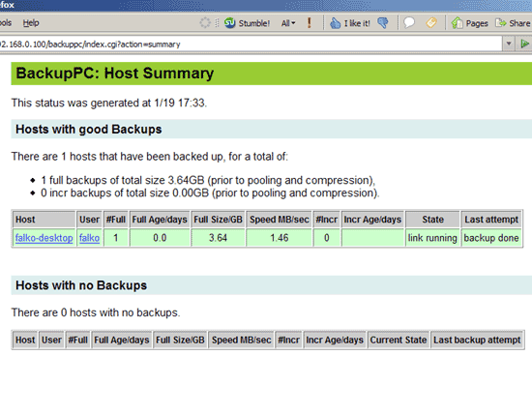Click the link running state cell
Viewport: 532px width, 415px height.
(x=432, y=238)
